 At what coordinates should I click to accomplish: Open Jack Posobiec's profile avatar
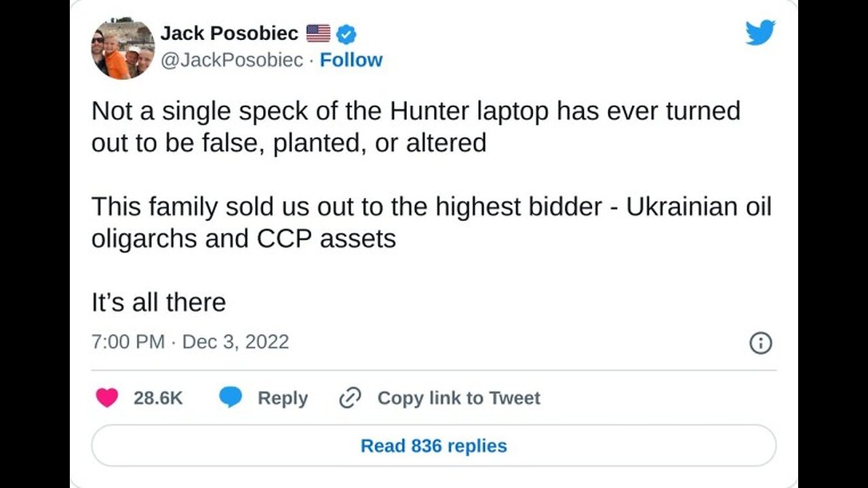(123, 48)
